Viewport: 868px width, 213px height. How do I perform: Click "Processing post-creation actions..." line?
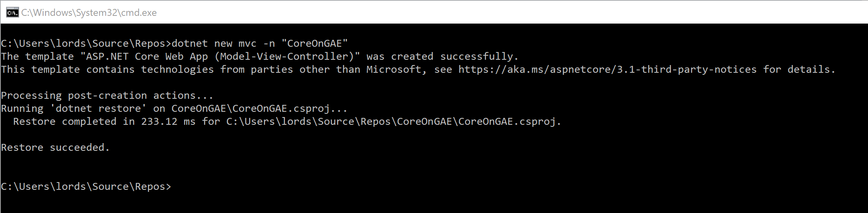tap(107, 96)
